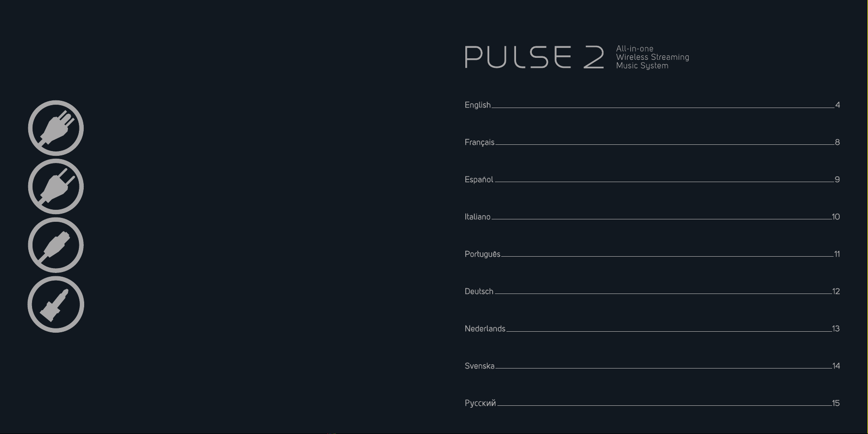This screenshot has width=868, height=434.
Task: Click the Wireless Streaming Music System tagline
Action: [652, 57]
